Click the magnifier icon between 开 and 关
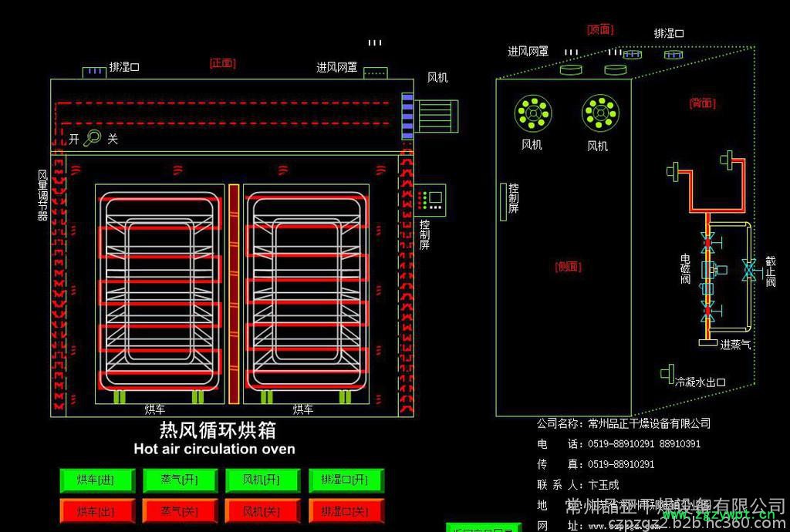The image size is (790, 532). point(93,138)
